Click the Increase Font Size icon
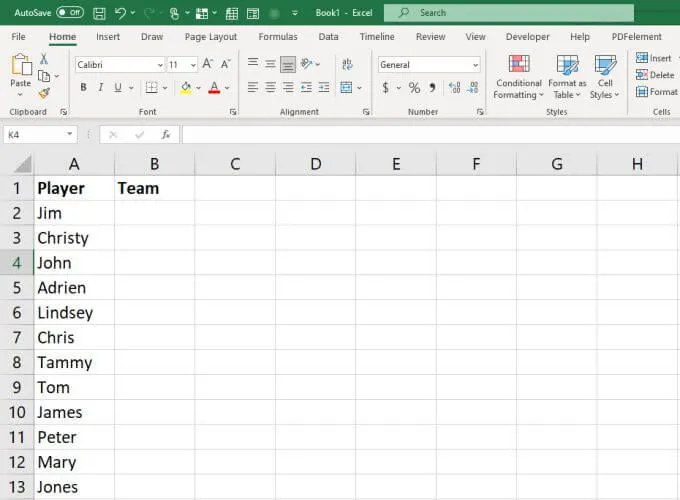This screenshot has height=500, width=680. tap(208, 64)
